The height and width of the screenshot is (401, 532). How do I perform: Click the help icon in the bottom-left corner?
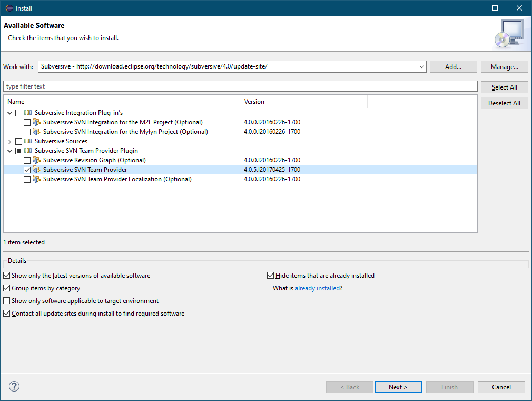(x=14, y=386)
